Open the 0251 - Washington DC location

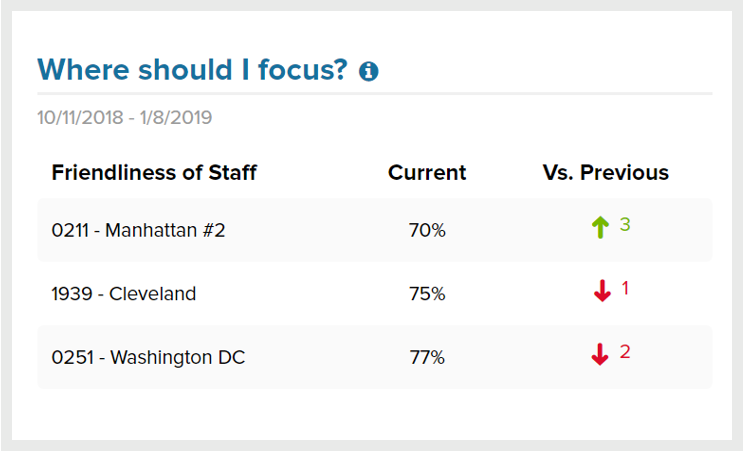[148, 357]
